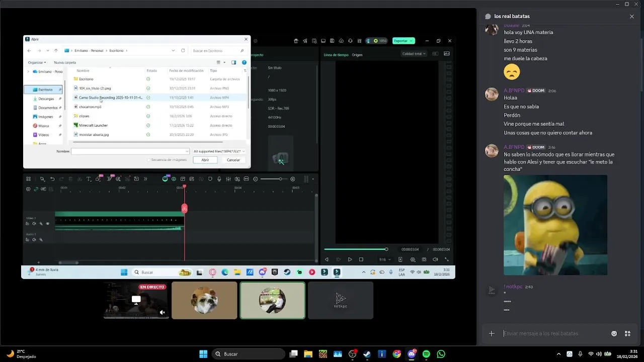This screenshot has width=644, height=362.
Task: Toggle the preview pane icon in the dialog
Action: tap(233, 62)
